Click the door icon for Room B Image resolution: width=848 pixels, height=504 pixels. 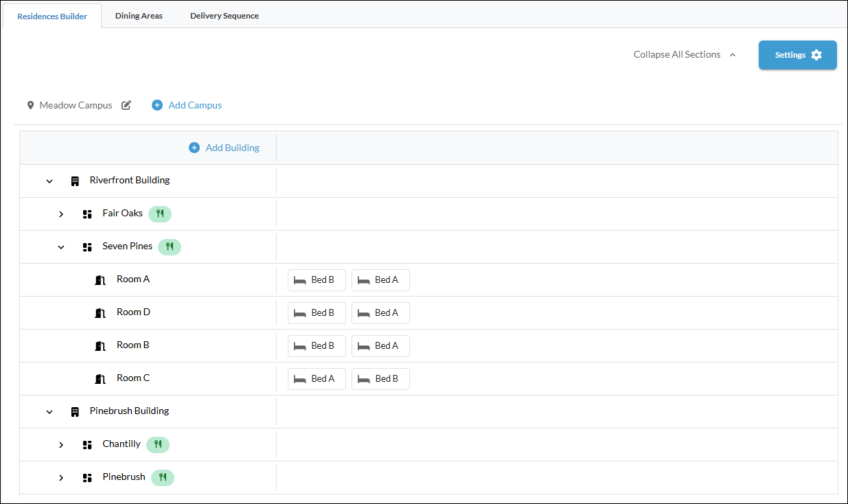point(100,346)
